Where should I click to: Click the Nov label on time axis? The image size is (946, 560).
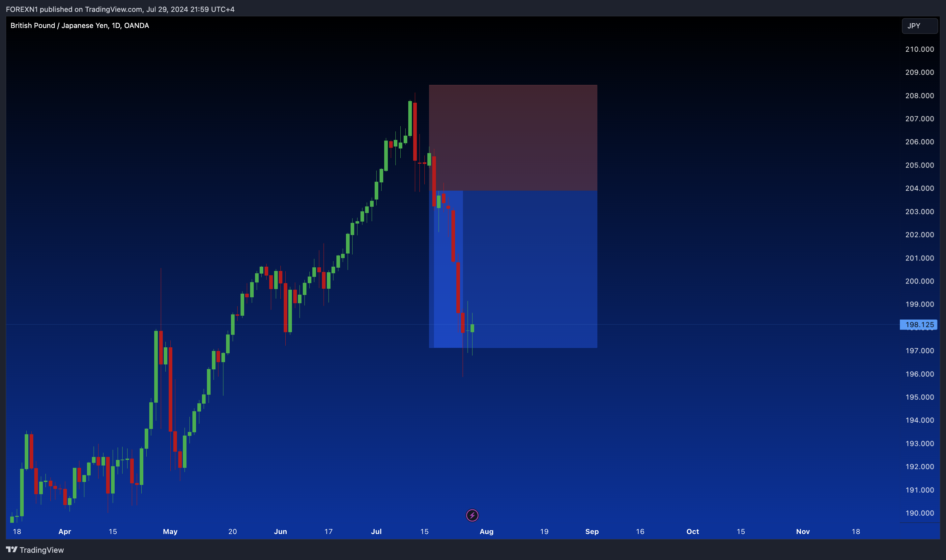tap(803, 531)
